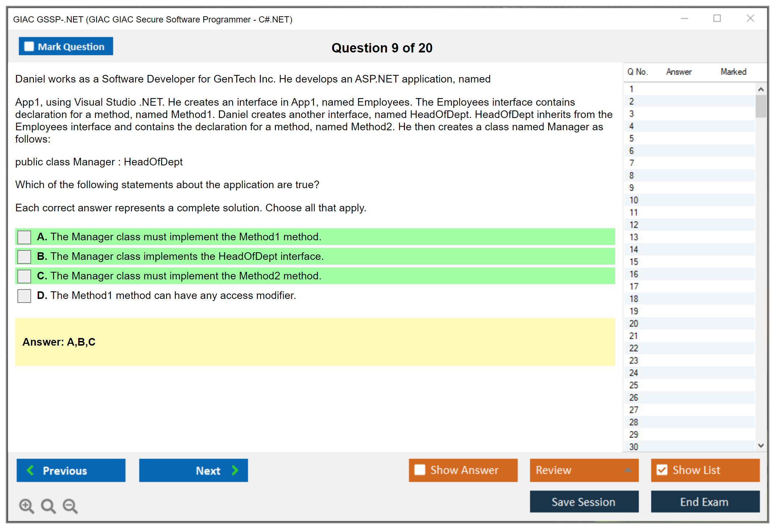Select answer option A checkbox

tap(24, 237)
